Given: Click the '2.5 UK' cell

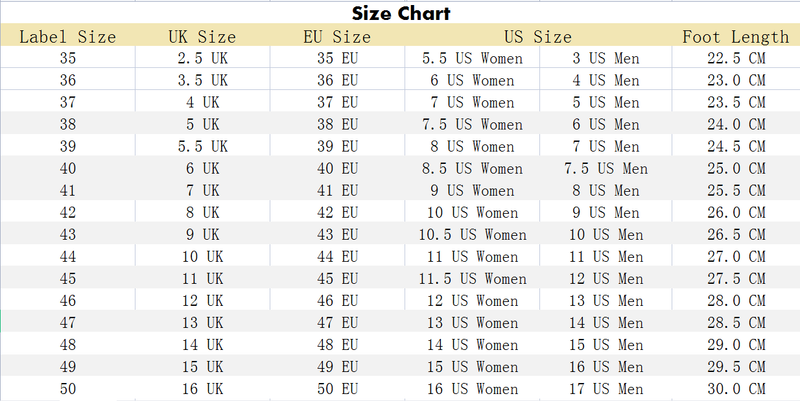Looking at the screenshot, I should click(x=202, y=58).
